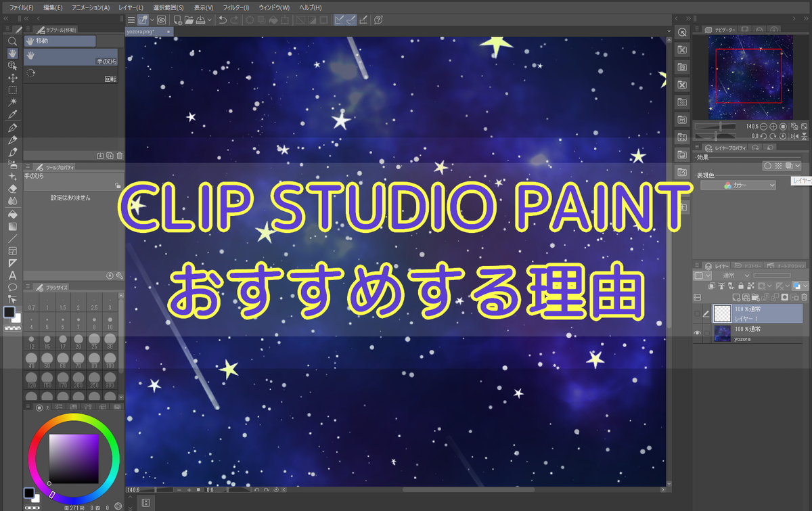Click the Undo arrow in command bar
The image size is (812, 511).
(223, 20)
